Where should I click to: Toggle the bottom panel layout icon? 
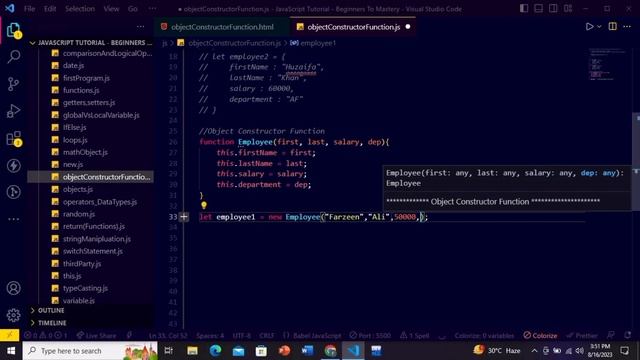coord(539,9)
